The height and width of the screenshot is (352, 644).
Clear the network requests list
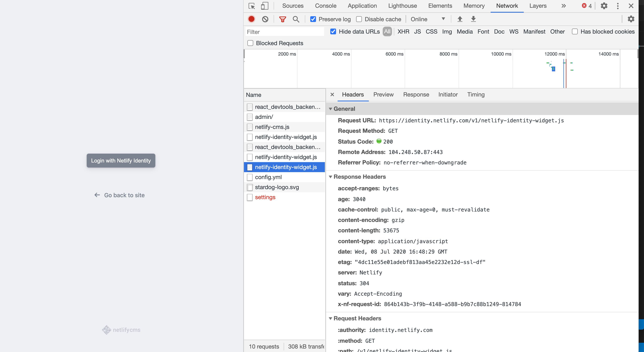point(265,19)
